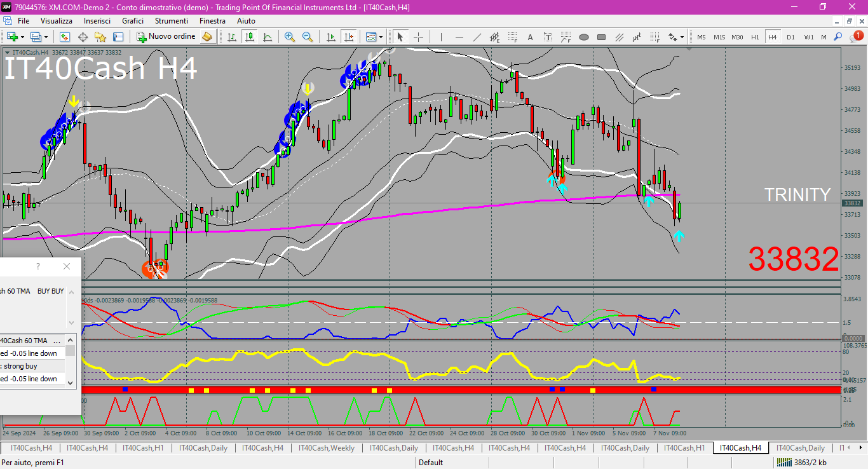Select the text tool letter A
Image resolution: width=868 pixels, height=469 pixels.
click(x=530, y=37)
